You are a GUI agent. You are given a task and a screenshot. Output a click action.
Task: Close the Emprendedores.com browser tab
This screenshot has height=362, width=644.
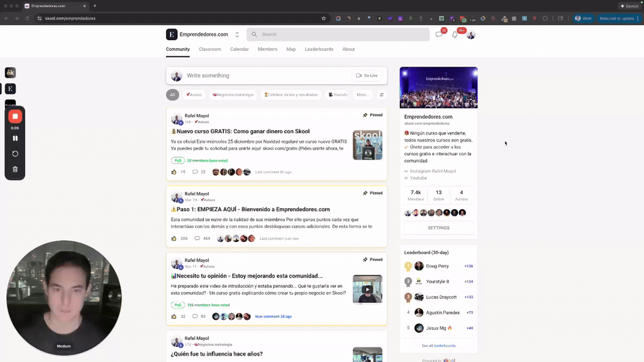(84, 6)
